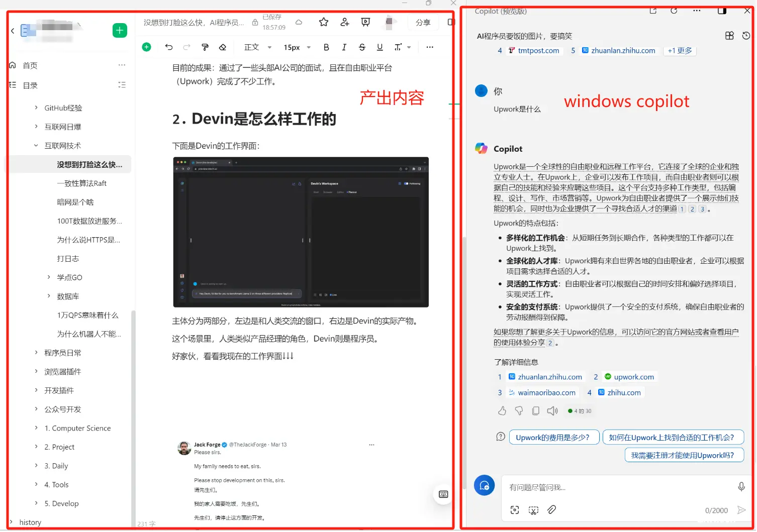Expand the 互联网日爆 folder
757x532 pixels.
(36, 127)
